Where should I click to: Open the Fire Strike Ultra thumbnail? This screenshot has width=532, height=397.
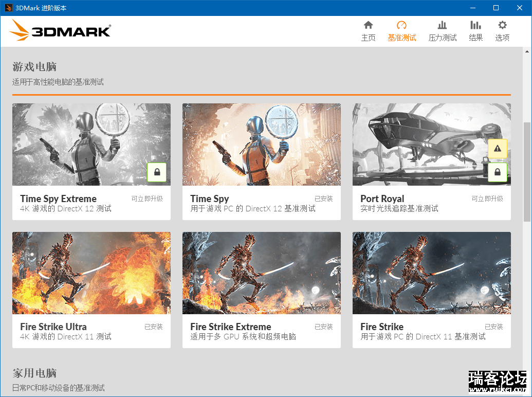click(91, 273)
